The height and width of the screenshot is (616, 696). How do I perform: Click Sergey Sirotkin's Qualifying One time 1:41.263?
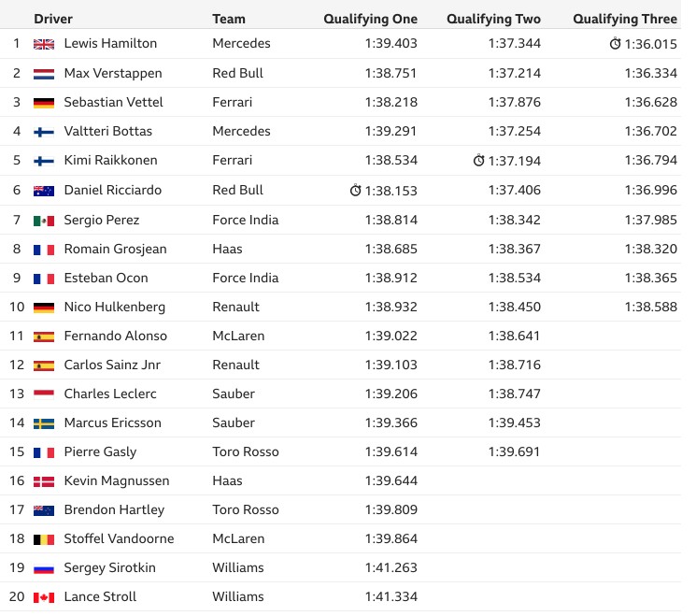391,567
